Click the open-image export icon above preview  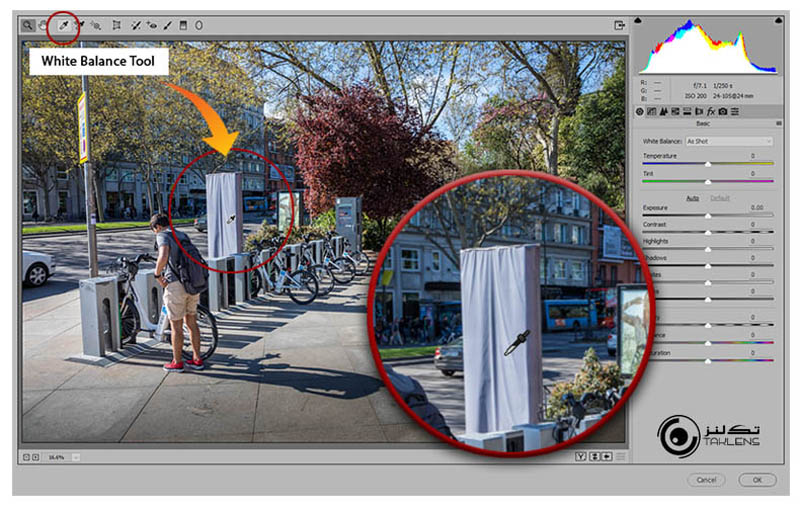click(x=620, y=25)
